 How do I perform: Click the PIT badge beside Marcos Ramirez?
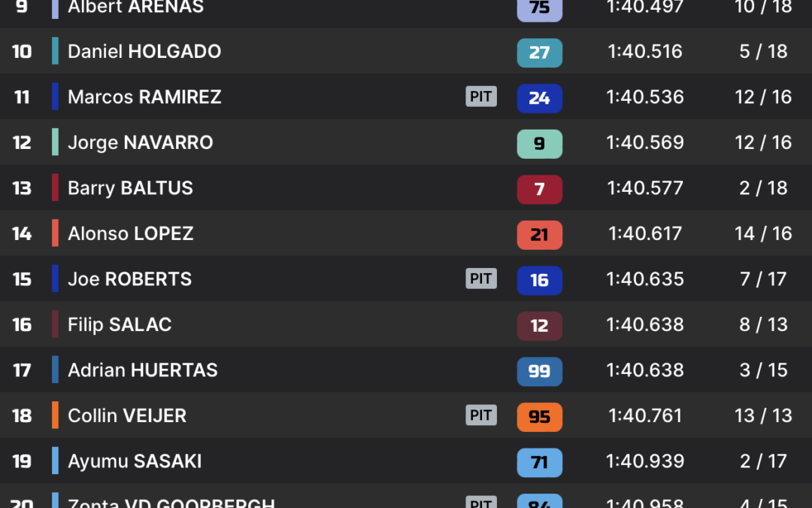481,96
